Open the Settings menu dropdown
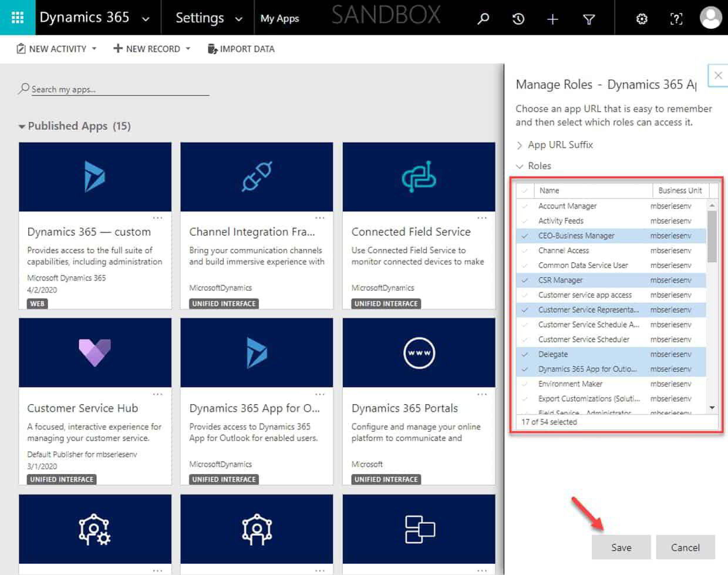 click(207, 18)
